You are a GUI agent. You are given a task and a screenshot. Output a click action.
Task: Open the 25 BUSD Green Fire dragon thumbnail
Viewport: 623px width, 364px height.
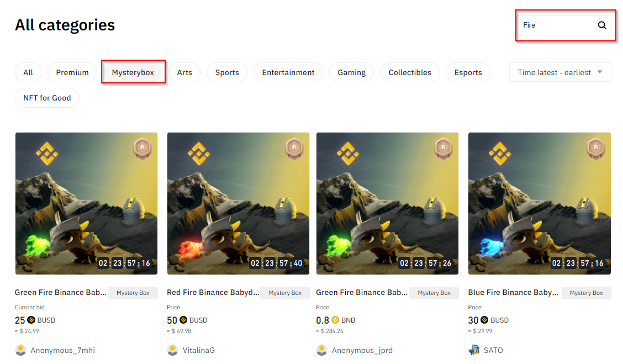coord(86,203)
